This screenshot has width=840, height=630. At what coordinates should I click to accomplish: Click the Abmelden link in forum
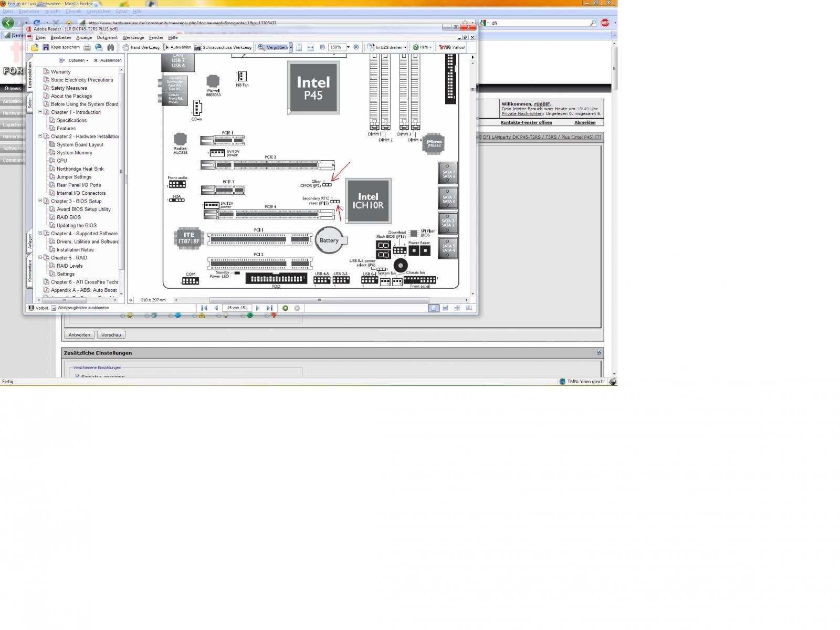click(x=585, y=122)
